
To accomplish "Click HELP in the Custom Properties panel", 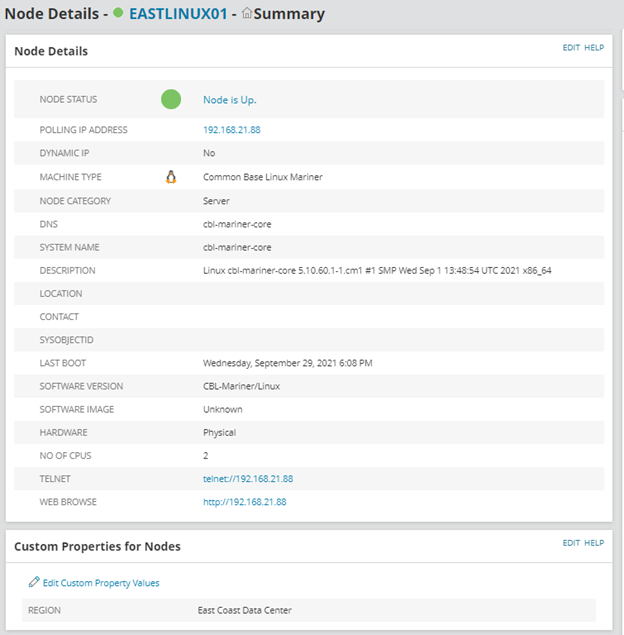I will pos(594,543).
